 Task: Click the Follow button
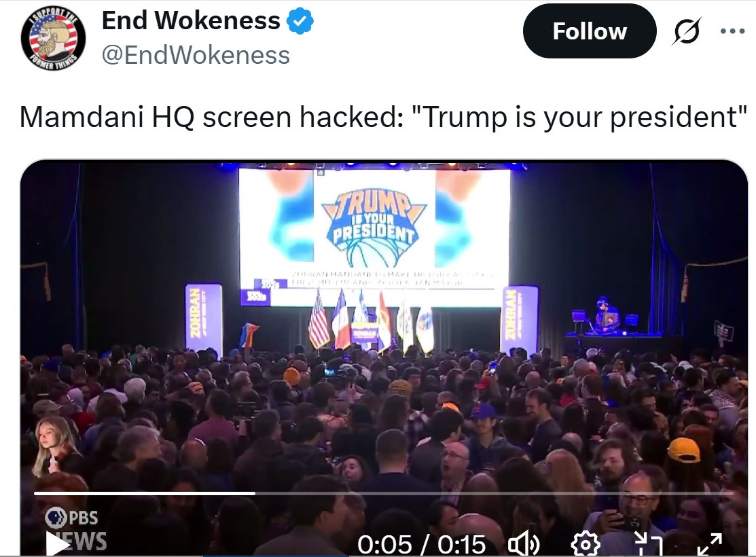tap(589, 31)
